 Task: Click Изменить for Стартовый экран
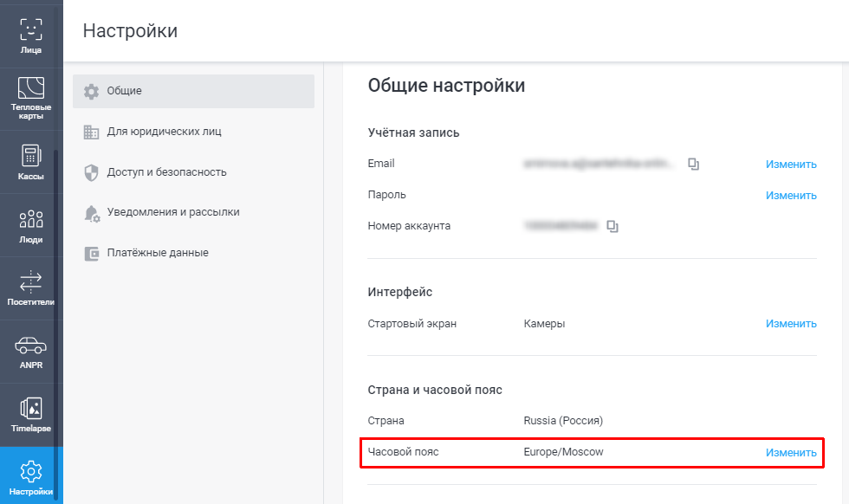790,324
